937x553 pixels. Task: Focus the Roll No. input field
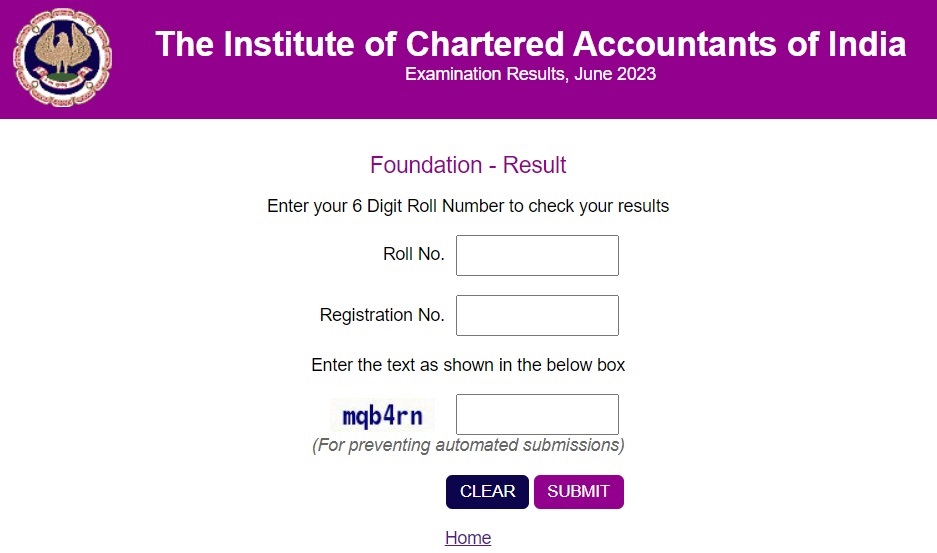point(537,255)
